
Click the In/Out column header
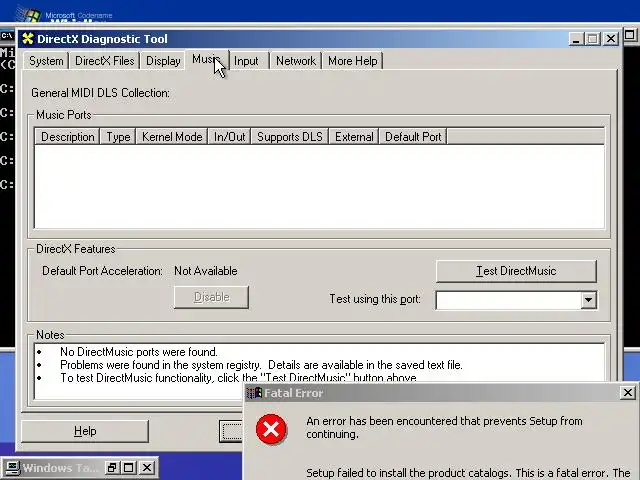pyautogui.click(x=229, y=137)
